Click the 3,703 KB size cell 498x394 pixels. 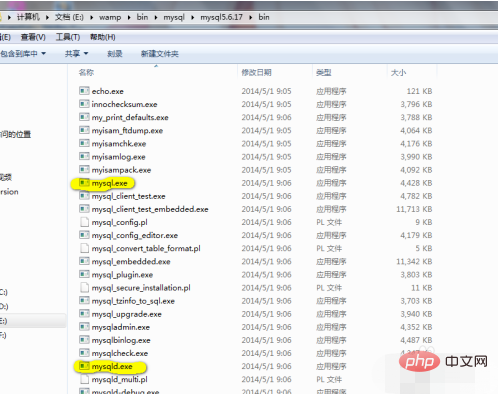click(x=416, y=301)
